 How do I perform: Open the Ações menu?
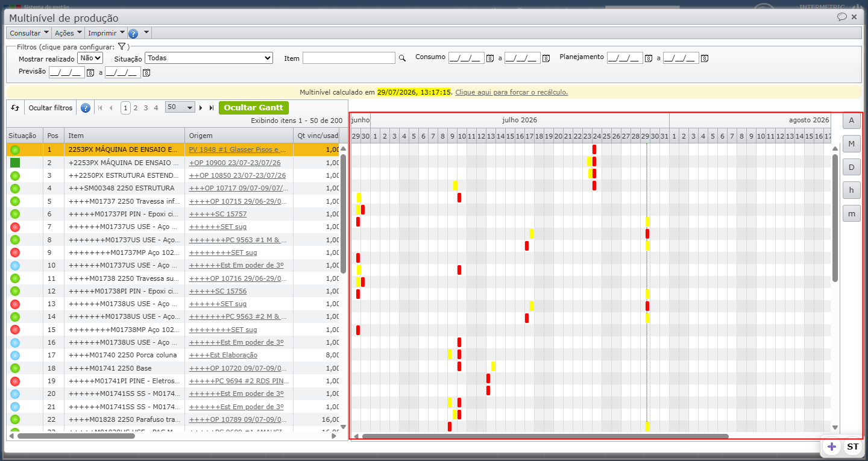pyautogui.click(x=68, y=33)
